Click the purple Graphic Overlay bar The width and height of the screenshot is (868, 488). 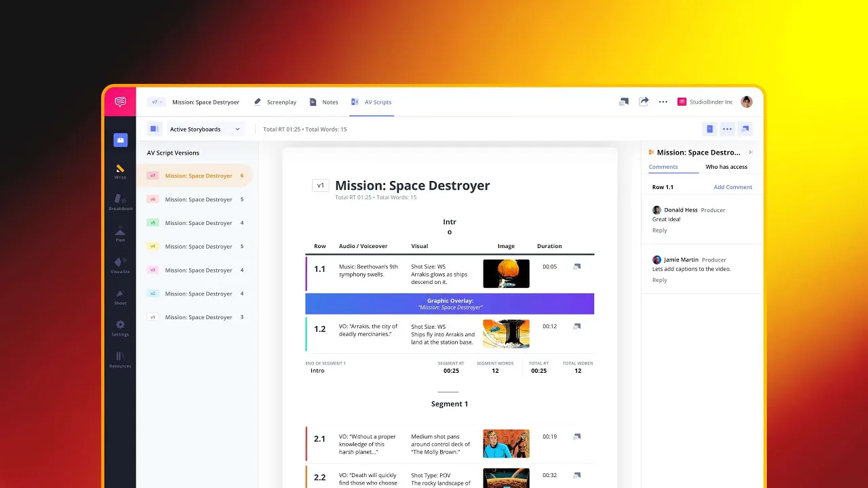click(x=450, y=304)
